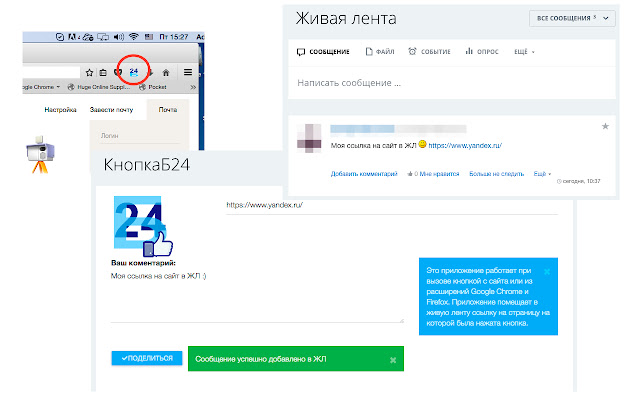Click the home icon in browser toolbar
This screenshot has width=640, height=400.
click(166, 73)
